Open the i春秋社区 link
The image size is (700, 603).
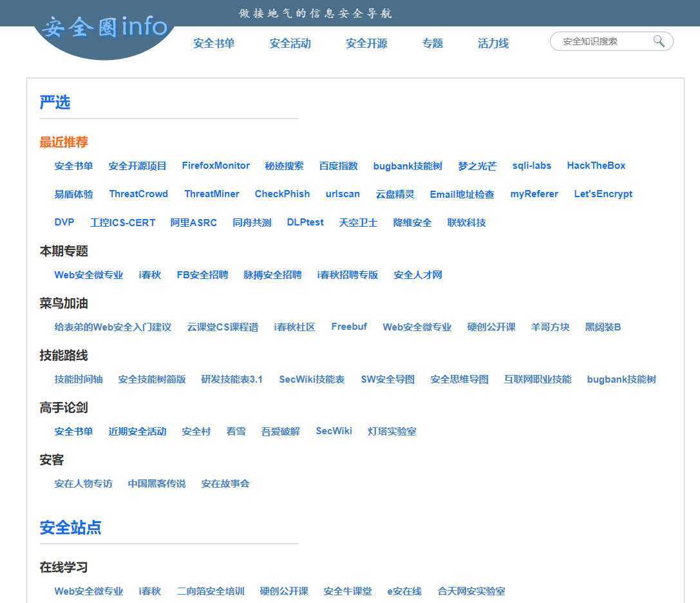pyautogui.click(x=295, y=327)
